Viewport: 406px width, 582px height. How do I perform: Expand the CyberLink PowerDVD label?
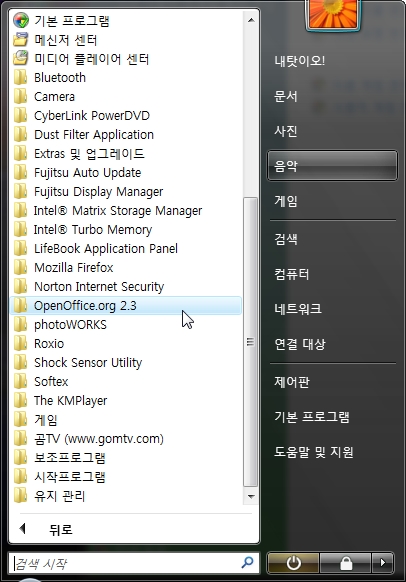click(92, 115)
